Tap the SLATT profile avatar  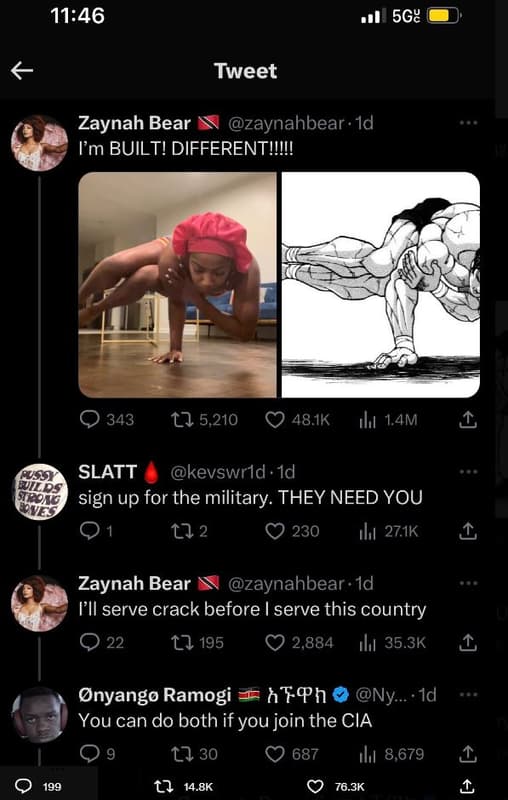tap(40, 492)
